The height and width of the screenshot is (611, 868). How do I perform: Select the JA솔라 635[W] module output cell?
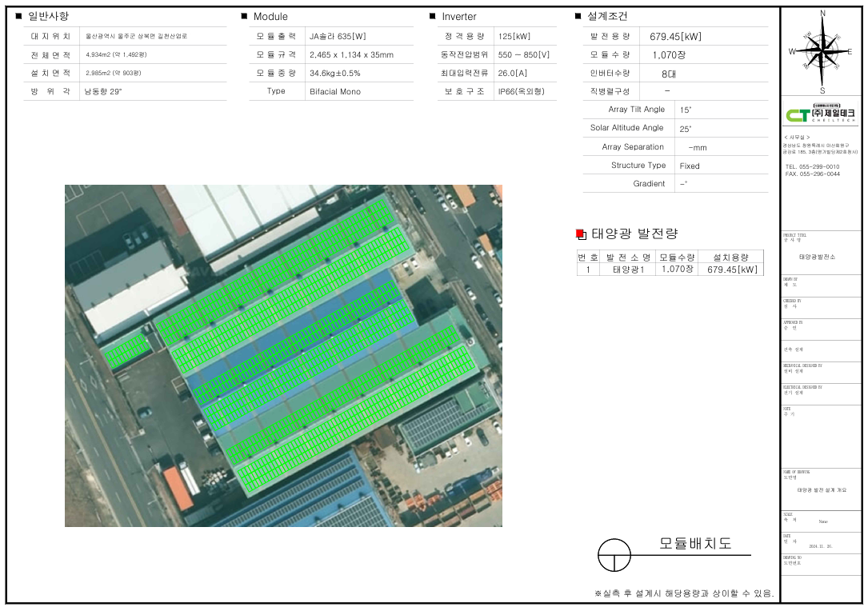(338, 37)
